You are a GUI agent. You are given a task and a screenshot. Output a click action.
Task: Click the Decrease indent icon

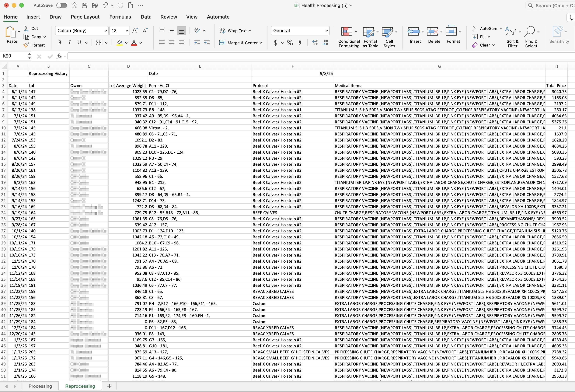point(197,43)
